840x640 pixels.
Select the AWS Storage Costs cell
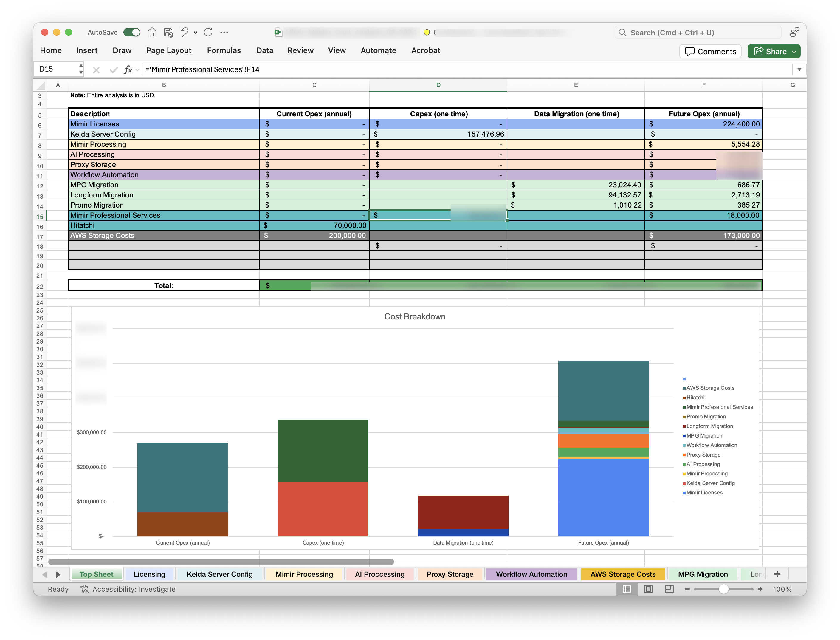tap(164, 235)
